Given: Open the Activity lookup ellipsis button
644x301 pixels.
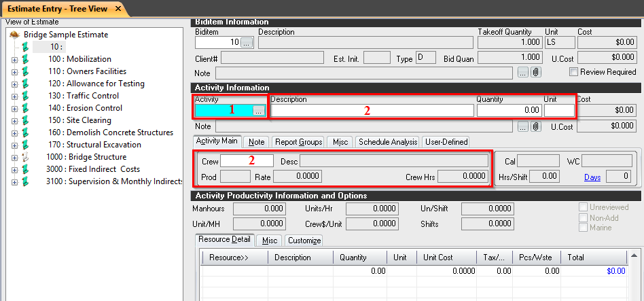Looking at the screenshot, I should coord(258,111).
